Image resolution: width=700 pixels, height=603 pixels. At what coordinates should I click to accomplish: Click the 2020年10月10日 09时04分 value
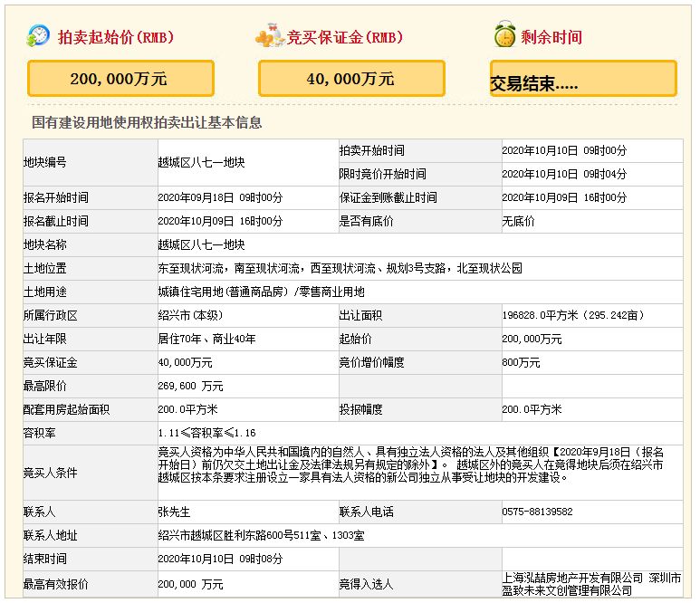(564, 174)
